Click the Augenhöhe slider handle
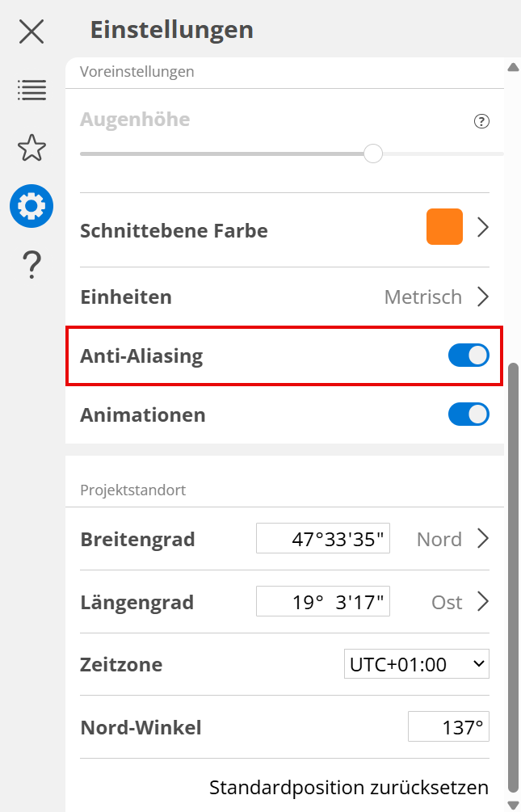Image resolution: width=521 pixels, height=812 pixels. pos(373,154)
